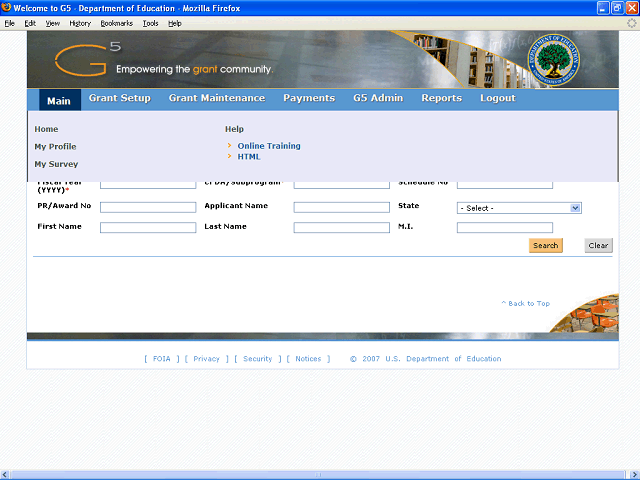The image size is (640, 480).
Task: Open the G5 Admin tab
Action: tap(378, 98)
